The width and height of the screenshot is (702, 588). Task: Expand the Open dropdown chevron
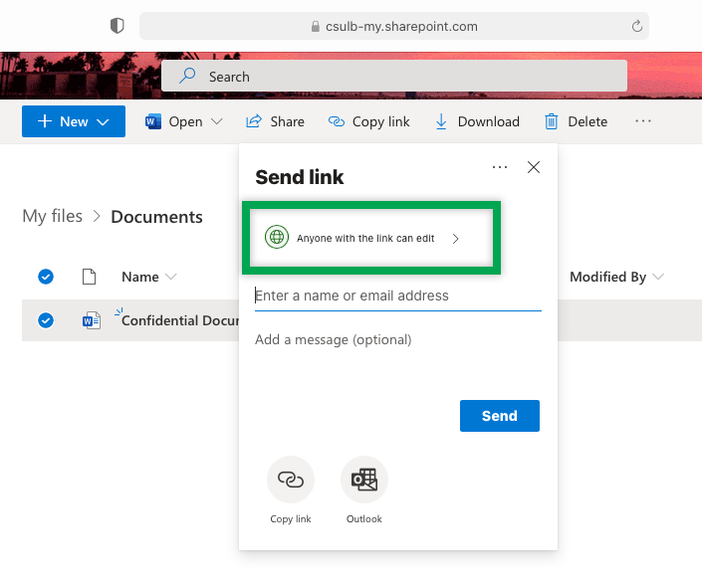pyautogui.click(x=217, y=121)
